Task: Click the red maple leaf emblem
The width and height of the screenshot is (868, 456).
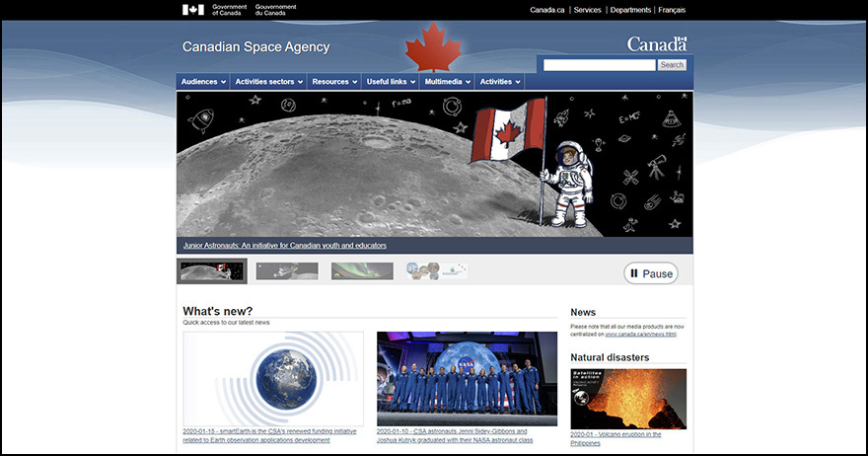Action: (433, 47)
